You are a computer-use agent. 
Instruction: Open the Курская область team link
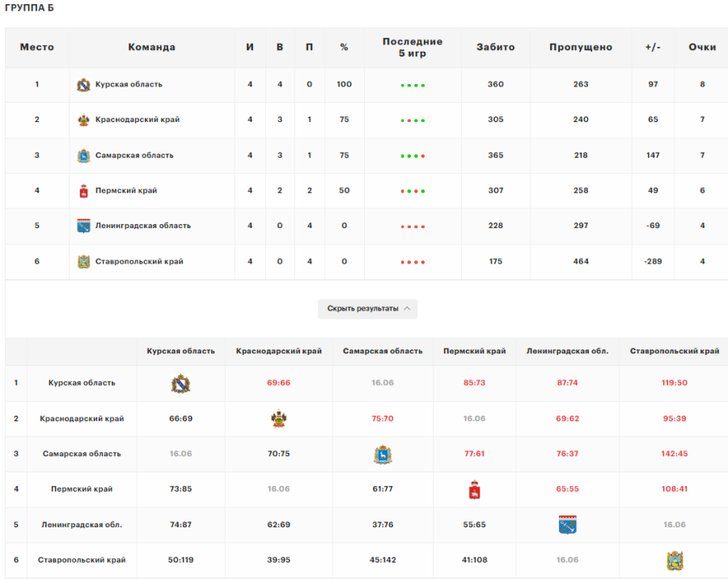(x=129, y=85)
